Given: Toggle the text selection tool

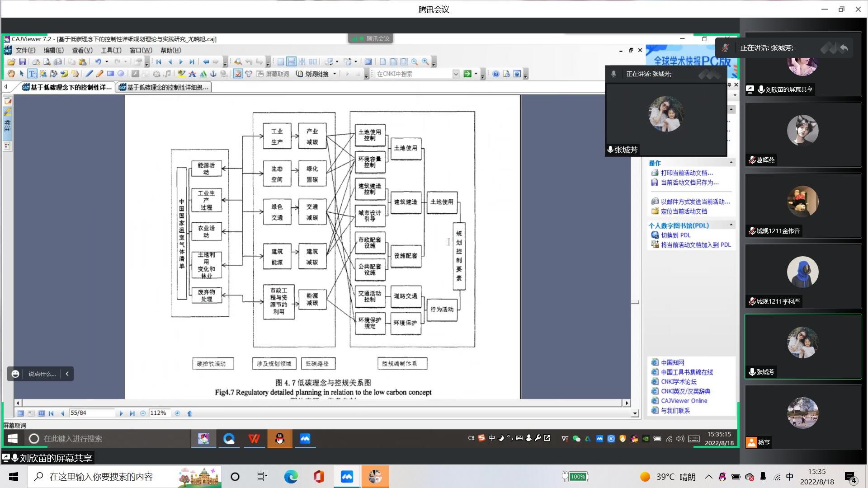Looking at the screenshot, I should point(32,74).
